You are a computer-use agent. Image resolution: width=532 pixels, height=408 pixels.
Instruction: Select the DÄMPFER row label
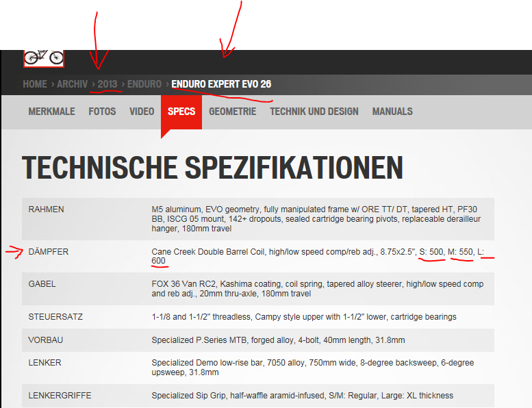pyautogui.click(x=49, y=252)
